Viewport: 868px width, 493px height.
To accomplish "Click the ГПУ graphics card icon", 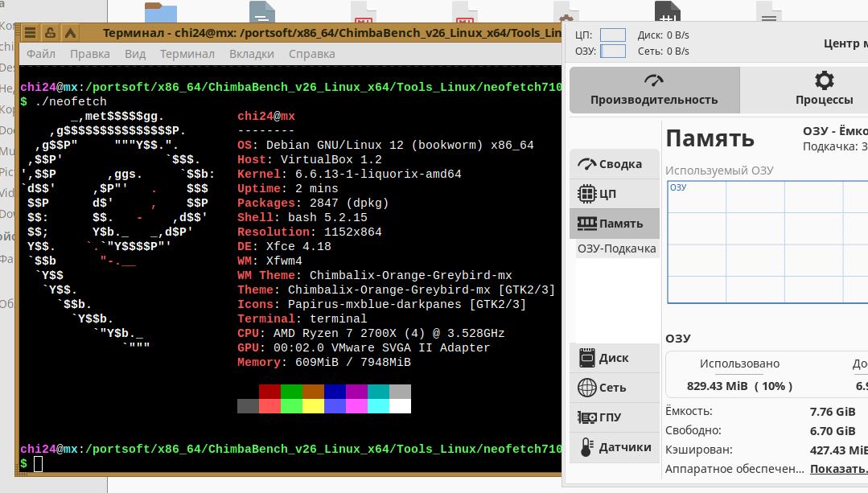I will click(x=586, y=417).
